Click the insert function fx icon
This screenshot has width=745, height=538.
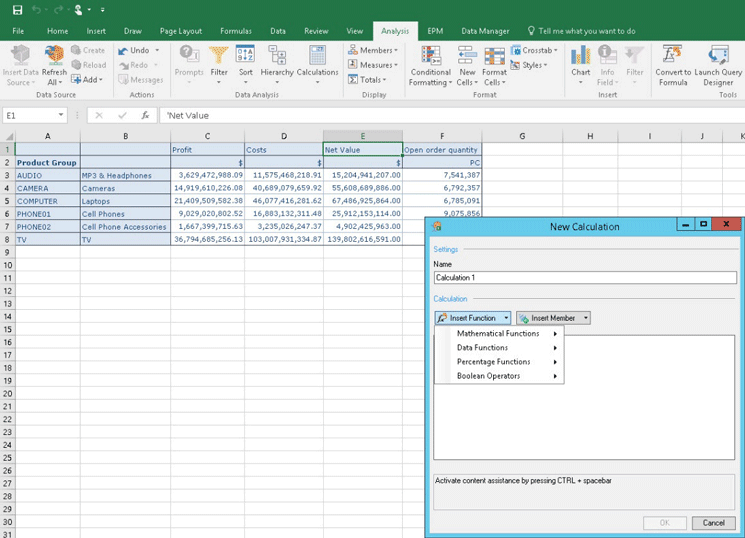click(x=145, y=115)
